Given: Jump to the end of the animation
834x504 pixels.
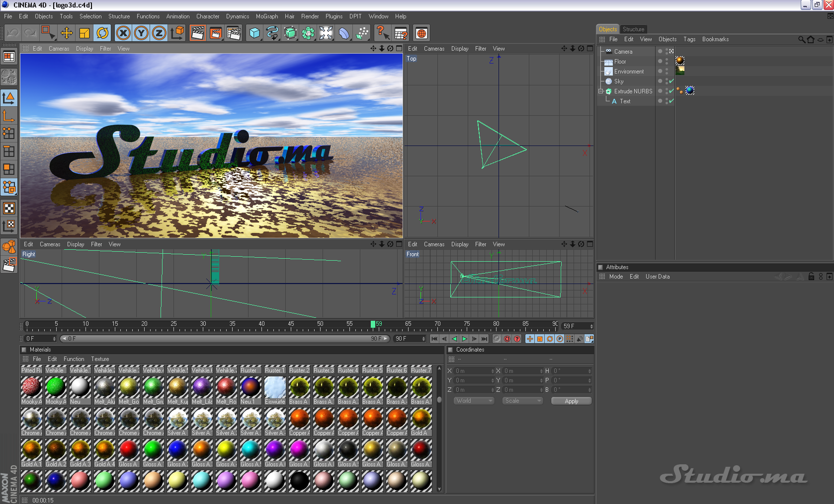Looking at the screenshot, I should click(484, 339).
